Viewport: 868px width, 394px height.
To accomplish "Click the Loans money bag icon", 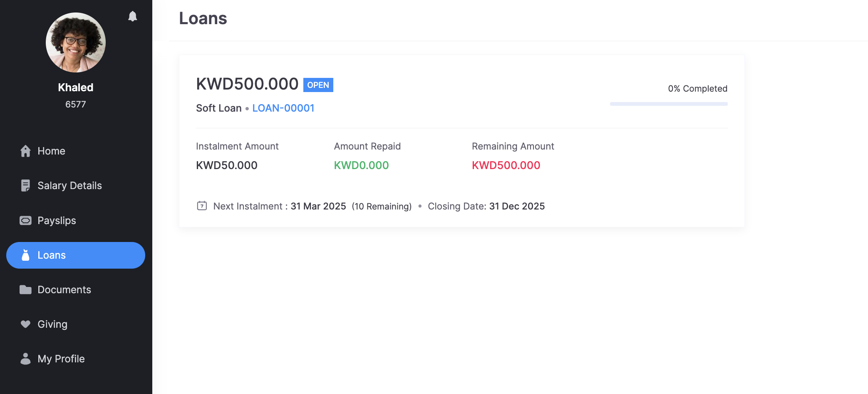I will 25,255.
